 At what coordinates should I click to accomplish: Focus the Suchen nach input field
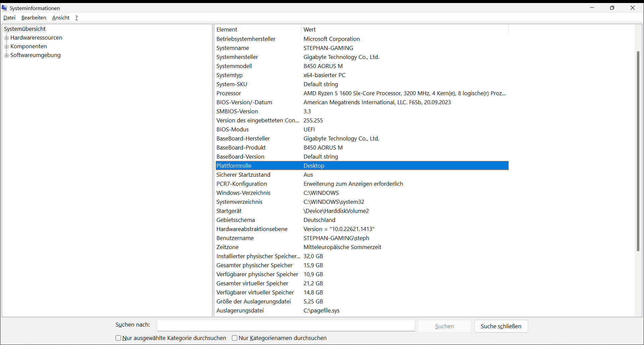click(286, 326)
